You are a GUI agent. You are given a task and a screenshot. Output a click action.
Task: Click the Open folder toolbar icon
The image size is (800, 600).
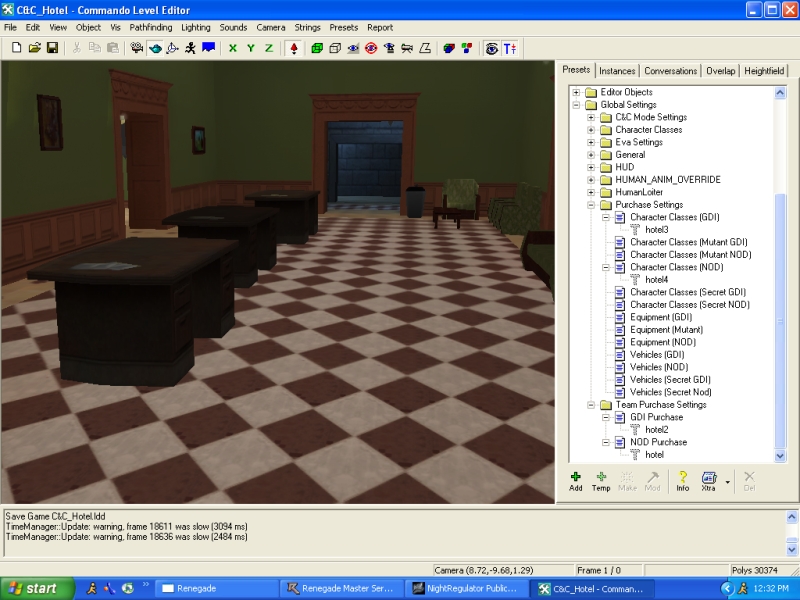click(x=35, y=48)
